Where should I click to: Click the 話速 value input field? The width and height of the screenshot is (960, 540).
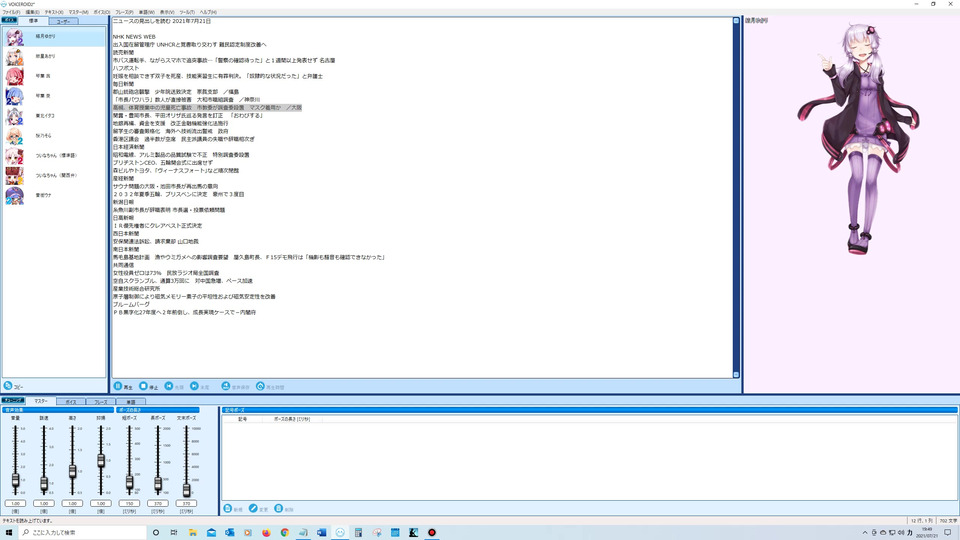point(44,503)
